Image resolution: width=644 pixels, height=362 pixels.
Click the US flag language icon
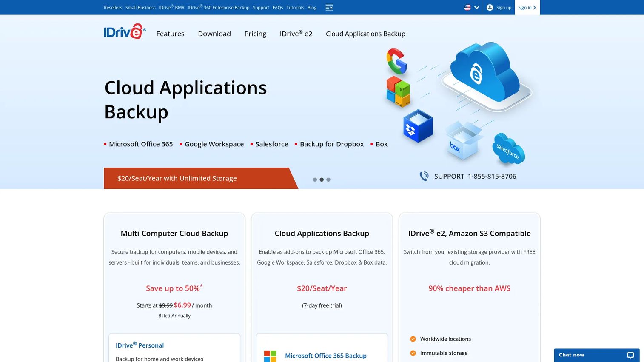pos(467,8)
